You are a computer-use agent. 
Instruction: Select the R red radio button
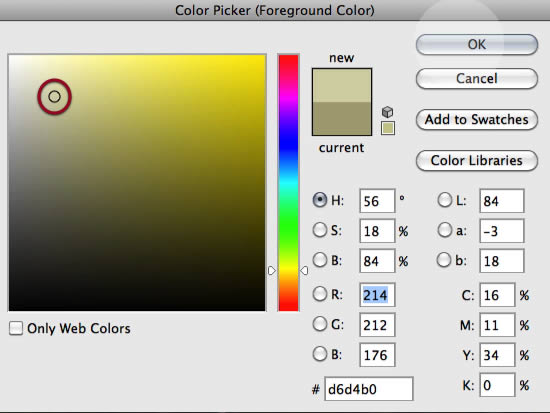pyautogui.click(x=320, y=294)
